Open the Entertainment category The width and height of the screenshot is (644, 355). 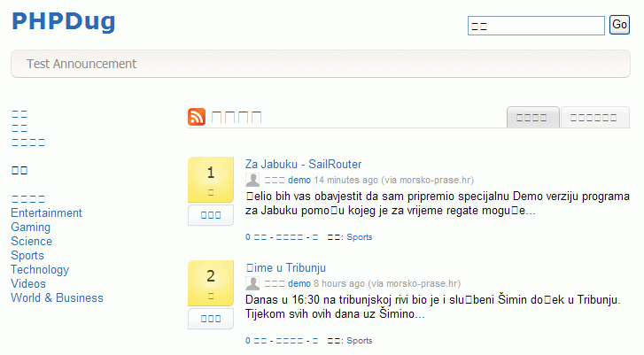point(46,213)
